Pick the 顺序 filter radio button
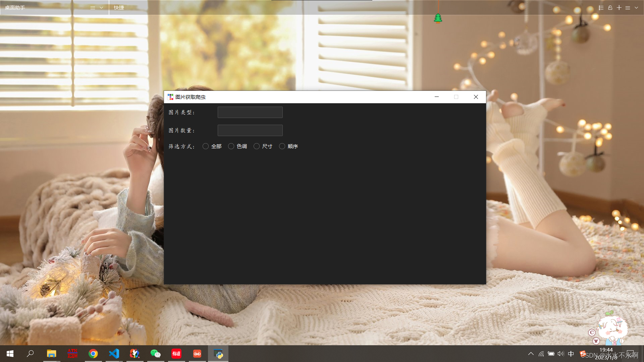The image size is (644, 362). point(282,146)
